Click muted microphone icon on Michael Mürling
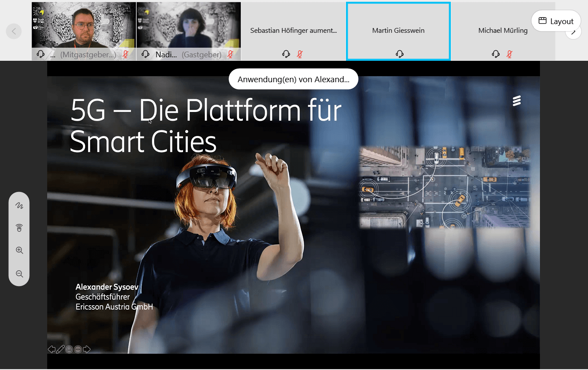 tap(509, 54)
